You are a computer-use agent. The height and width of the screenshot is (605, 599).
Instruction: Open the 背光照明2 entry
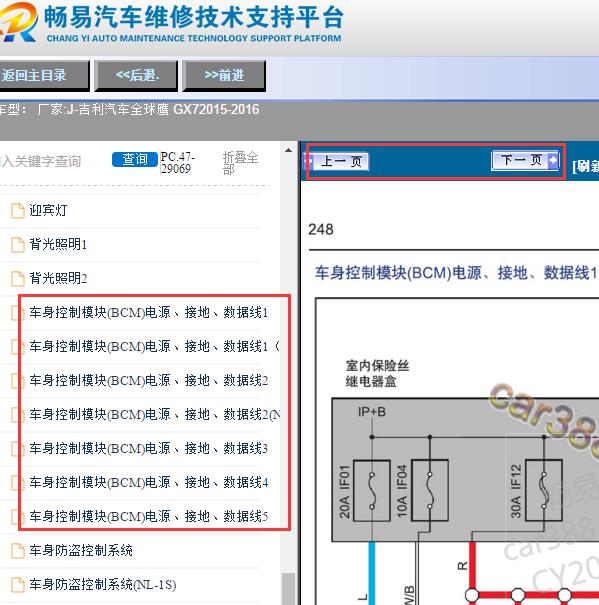58,278
